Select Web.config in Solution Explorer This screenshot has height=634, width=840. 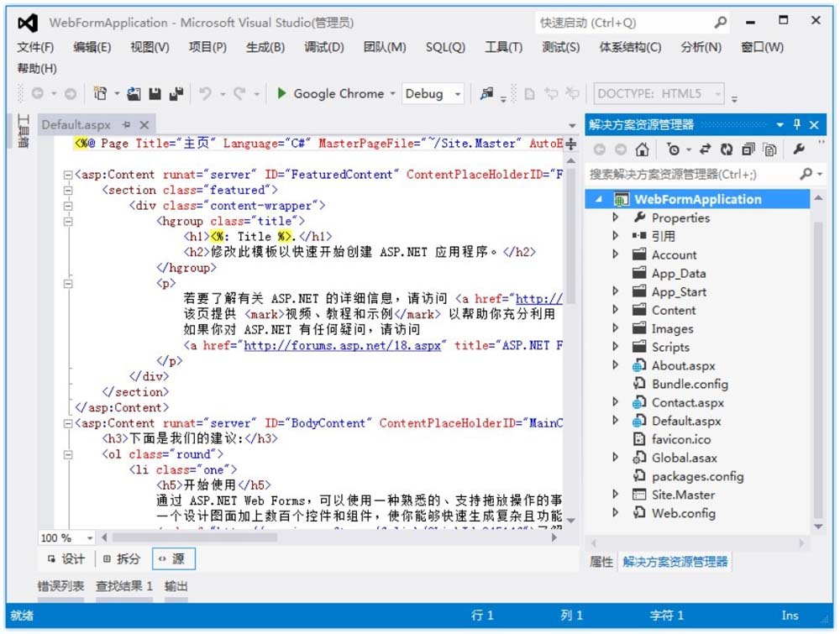point(684,513)
